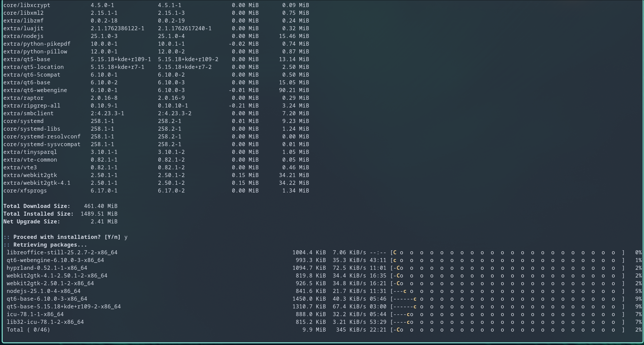
Task: Select the extra/nodejs upgrade entry
Action: coord(23,36)
